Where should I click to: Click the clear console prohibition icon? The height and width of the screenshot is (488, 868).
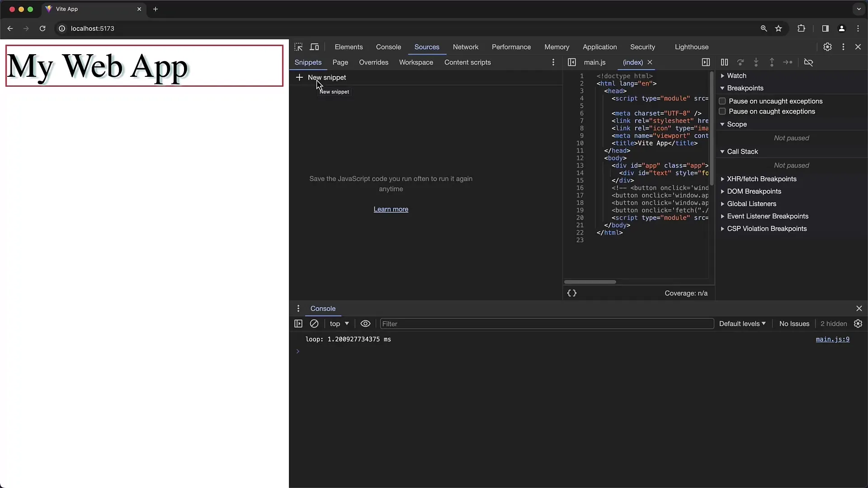(x=314, y=324)
